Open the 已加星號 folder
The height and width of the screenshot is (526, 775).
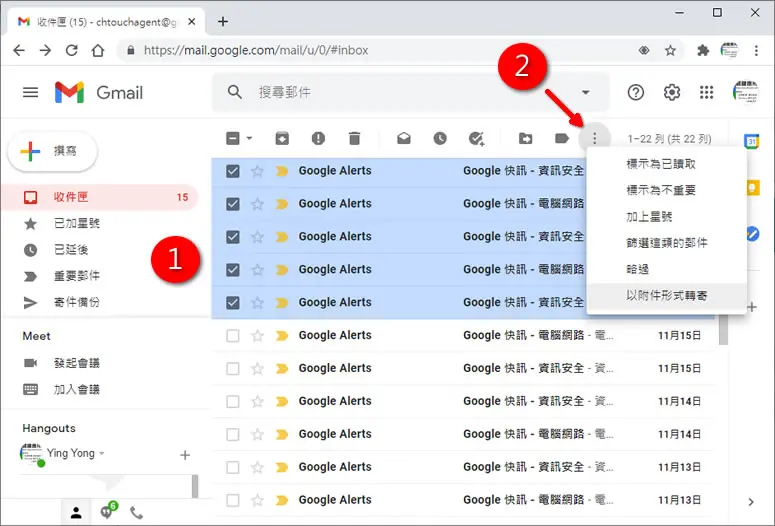77,223
